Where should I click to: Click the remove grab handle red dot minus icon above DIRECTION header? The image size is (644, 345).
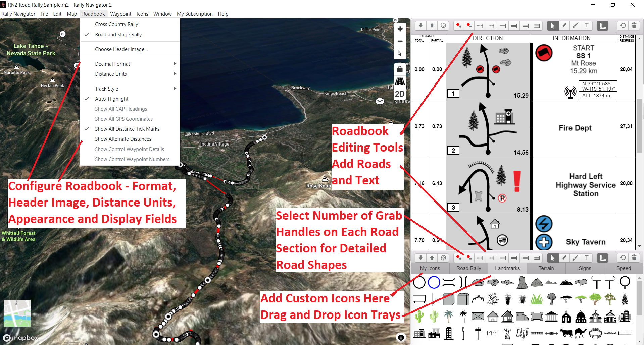[x=469, y=26]
